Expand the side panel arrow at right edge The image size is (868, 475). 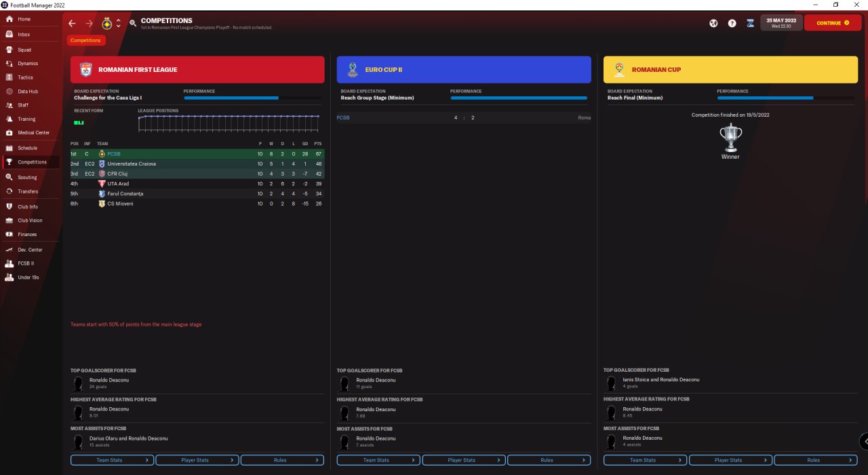click(864, 441)
